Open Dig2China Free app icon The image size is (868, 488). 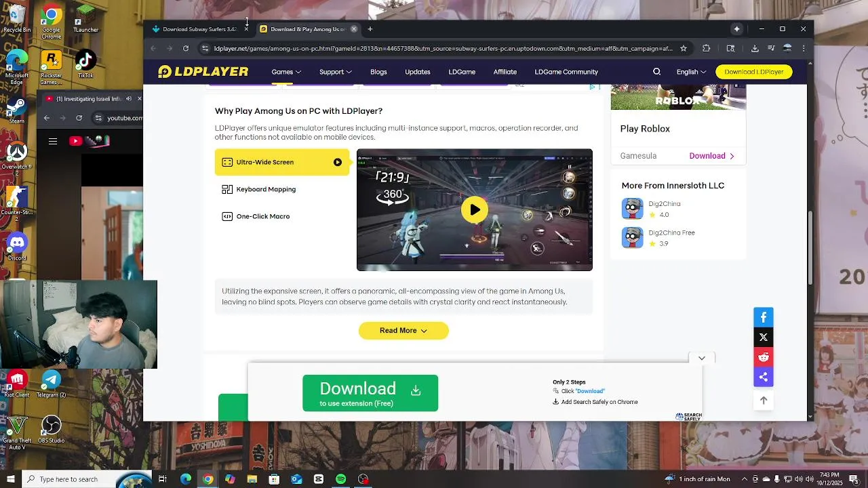pyautogui.click(x=632, y=238)
